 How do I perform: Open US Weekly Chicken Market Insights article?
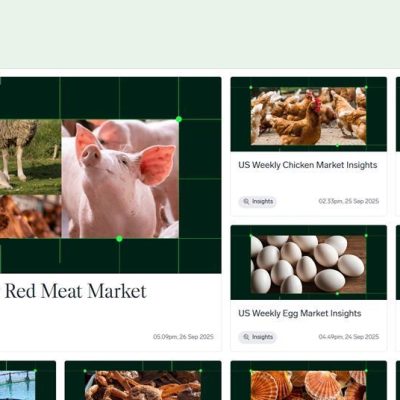pos(307,165)
